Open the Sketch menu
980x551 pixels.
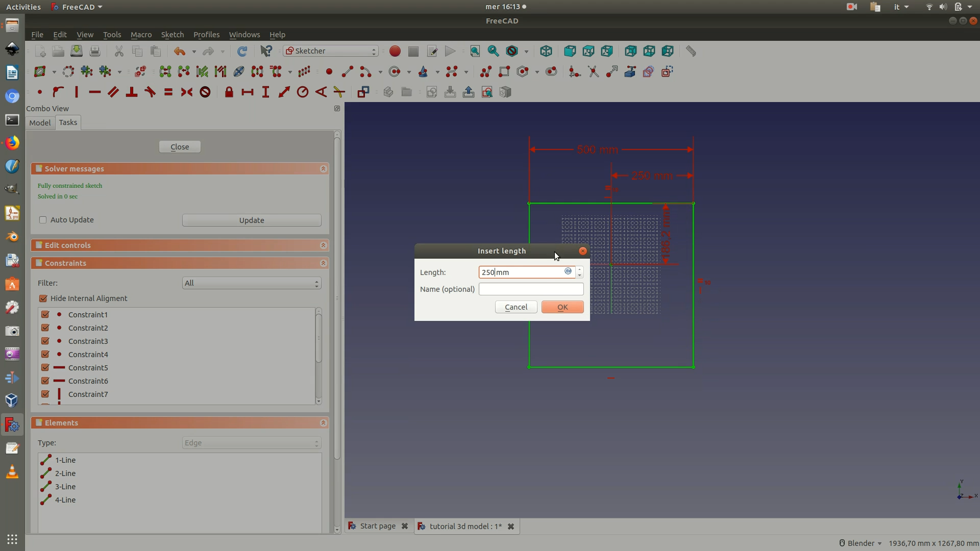tap(172, 35)
